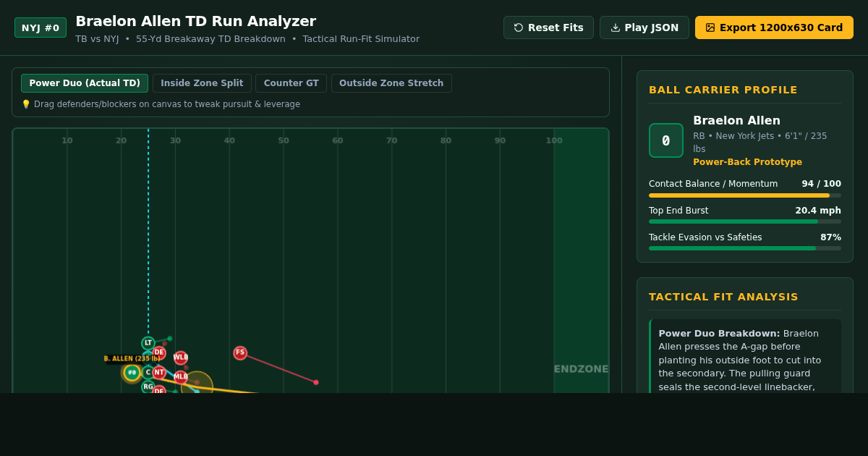Screen dimensions: 868x456
Task: Switch to the Inside Zone Split tab
Action: click(x=202, y=83)
